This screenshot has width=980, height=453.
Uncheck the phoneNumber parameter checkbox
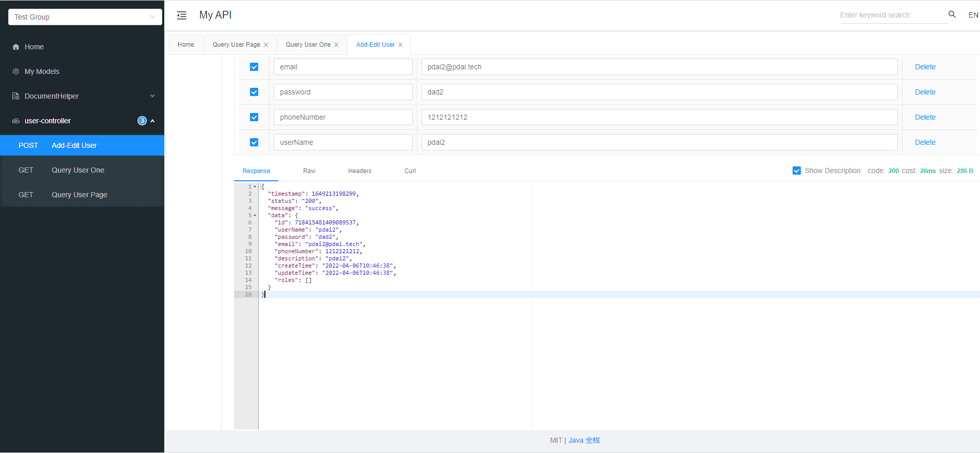click(x=254, y=117)
